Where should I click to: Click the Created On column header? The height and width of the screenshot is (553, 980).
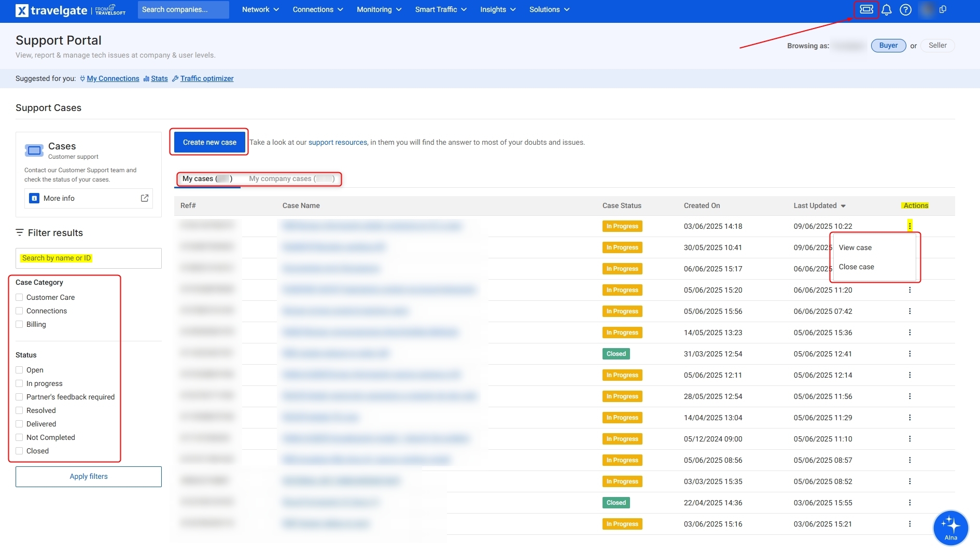[x=702, y=205]
